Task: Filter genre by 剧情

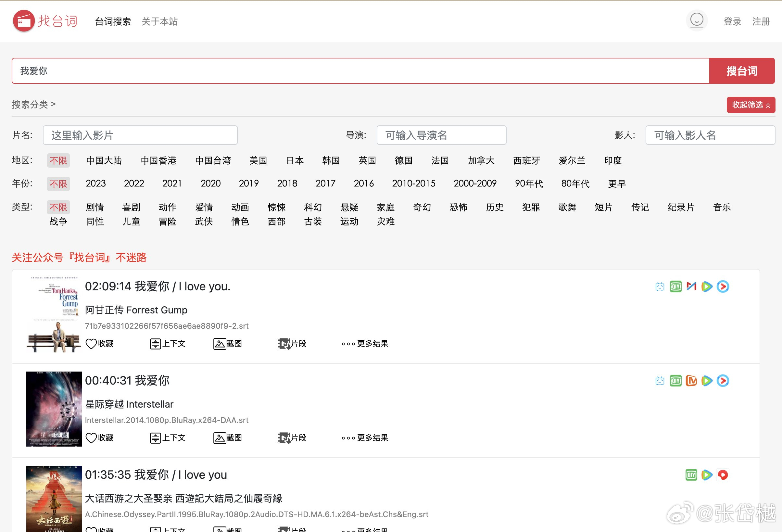Action: click(95, 207)
